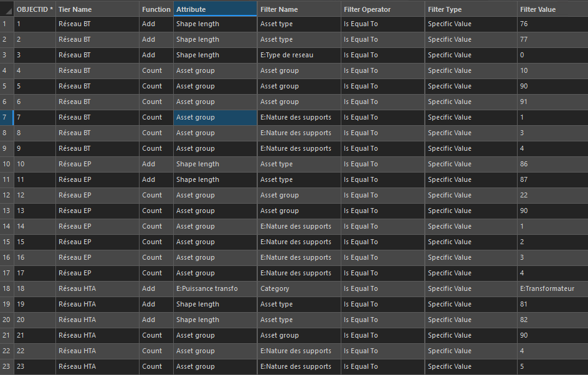Click Asset group attribute in row 22

click(216, 351)
